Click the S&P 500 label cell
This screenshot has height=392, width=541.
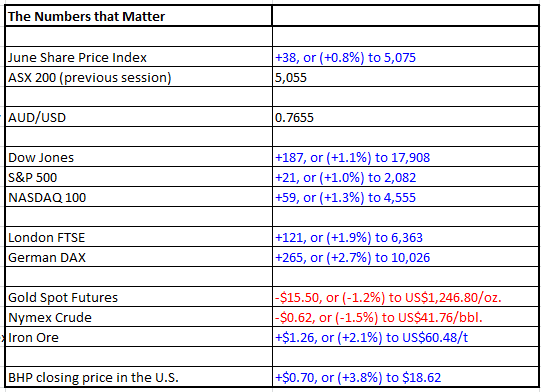(139, 177)
